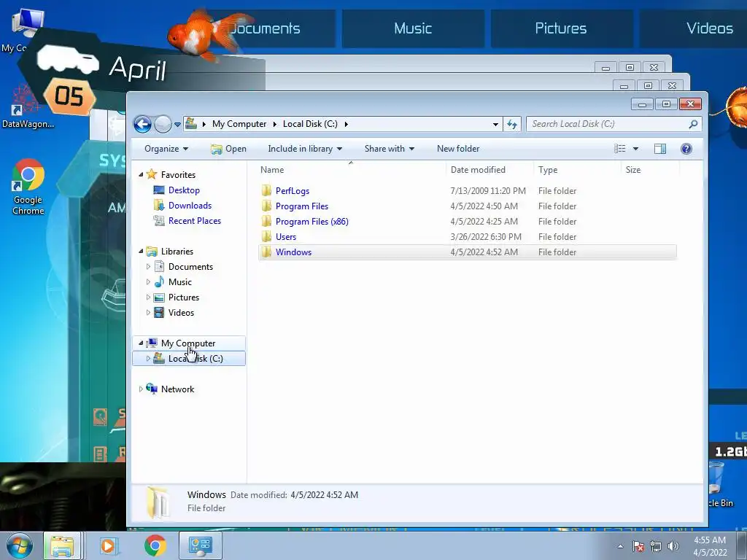This screenshot has width=747, height=560.
Task: Click the network tray icon
Action: [656, 546]
